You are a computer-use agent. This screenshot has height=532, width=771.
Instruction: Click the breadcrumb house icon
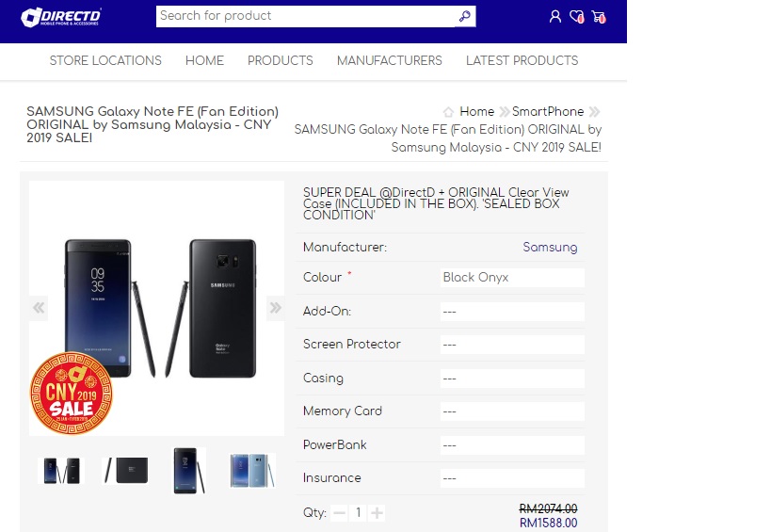pyautogui.click(x=448, y=112)
